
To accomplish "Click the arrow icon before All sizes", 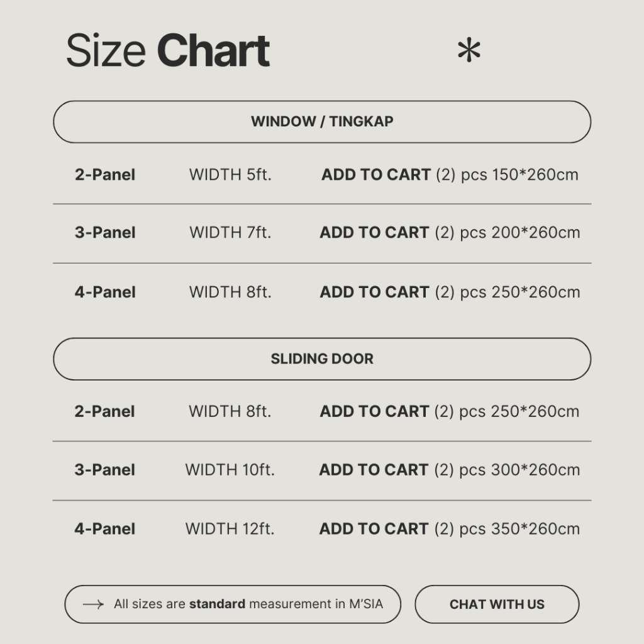I will click(x=93, y=604).
